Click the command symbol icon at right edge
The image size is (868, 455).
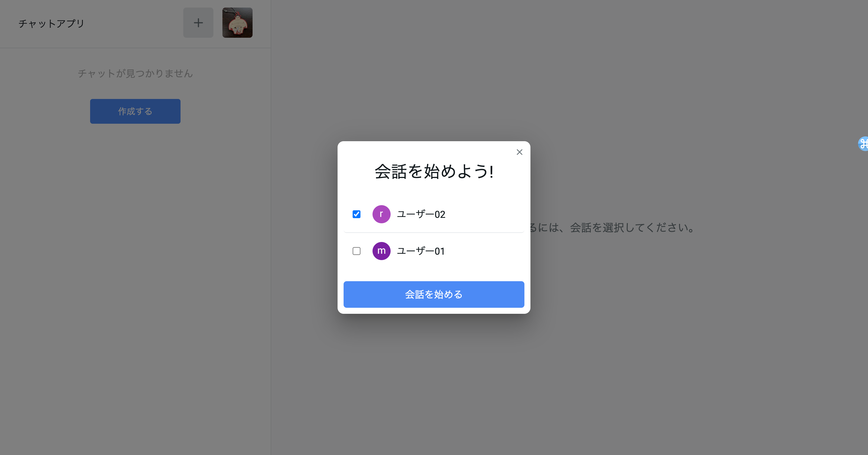coord(863,144)
